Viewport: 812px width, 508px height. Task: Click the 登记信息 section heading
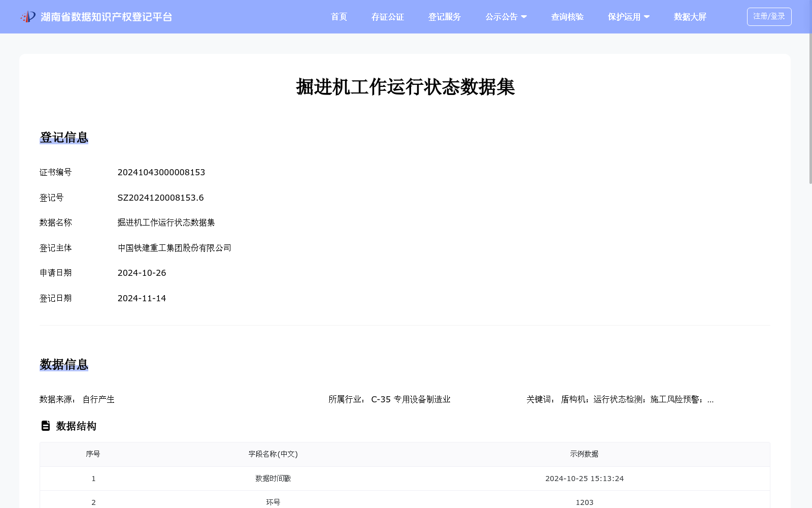point(64,138)
